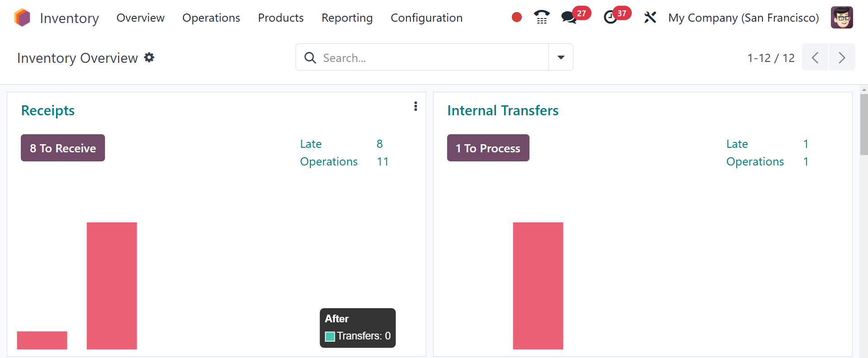Viewport: 868px width, 358px height.
Task: Open the conversations chat icon
Action: [x=568, y=18]
